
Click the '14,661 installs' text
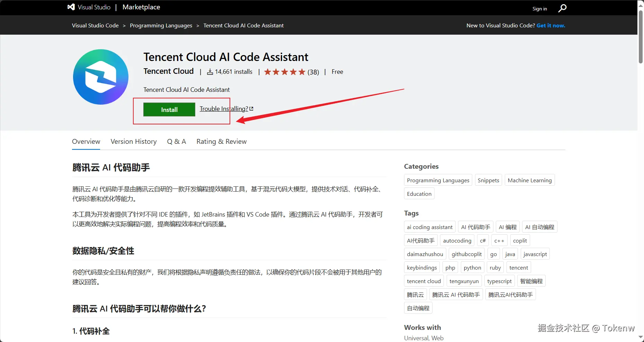tap(234, 72)
